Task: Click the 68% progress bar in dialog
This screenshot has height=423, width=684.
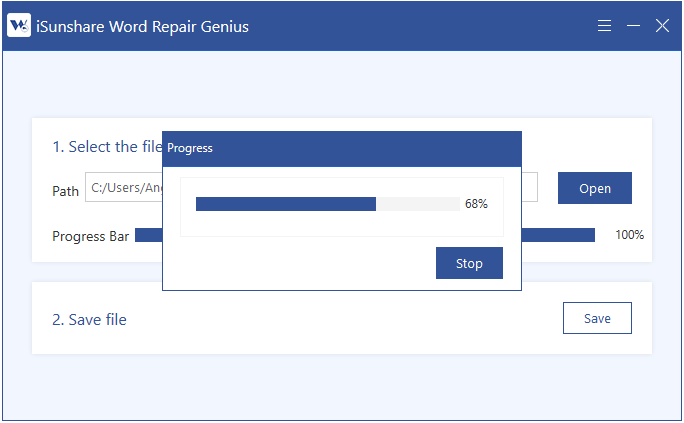Action: coord(328,204)
